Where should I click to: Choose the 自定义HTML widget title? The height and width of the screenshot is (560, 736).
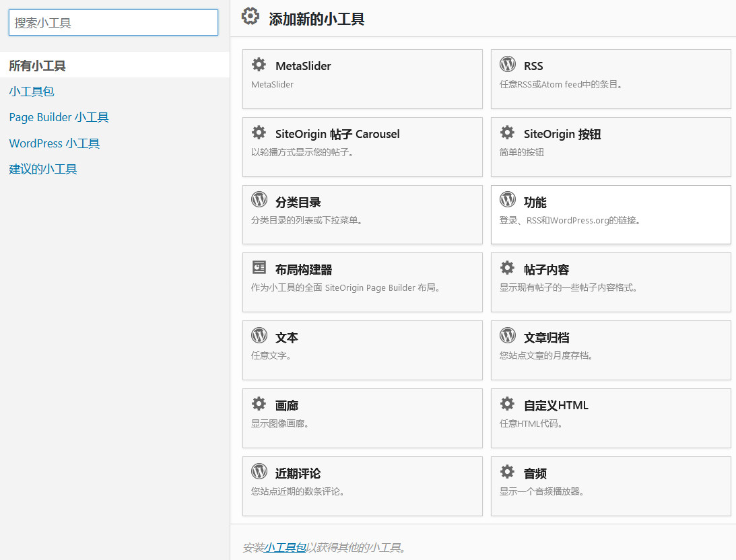point(556,405)
